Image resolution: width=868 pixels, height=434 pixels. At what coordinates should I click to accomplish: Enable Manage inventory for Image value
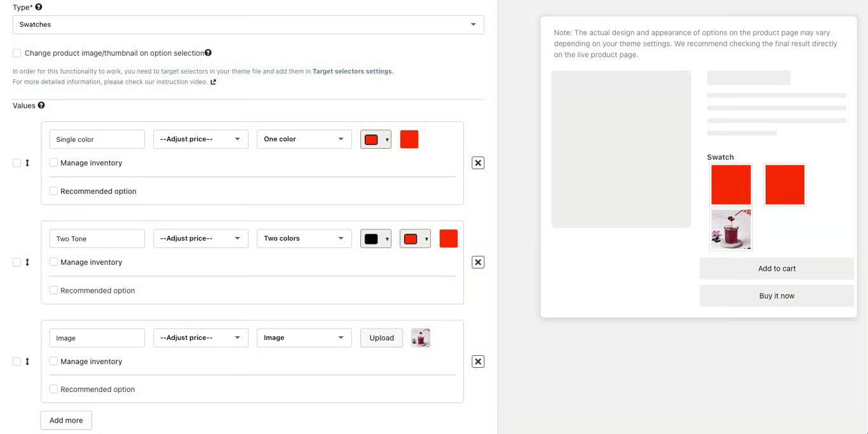tap(54, 361)
